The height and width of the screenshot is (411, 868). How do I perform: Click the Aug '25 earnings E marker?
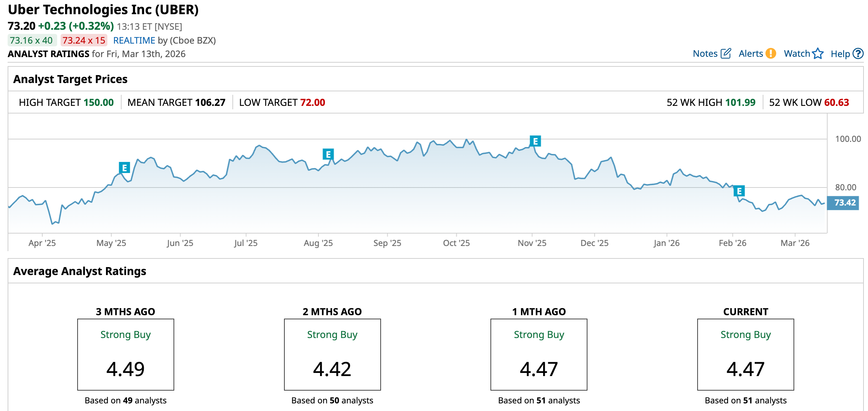click(x=328, y=154)
